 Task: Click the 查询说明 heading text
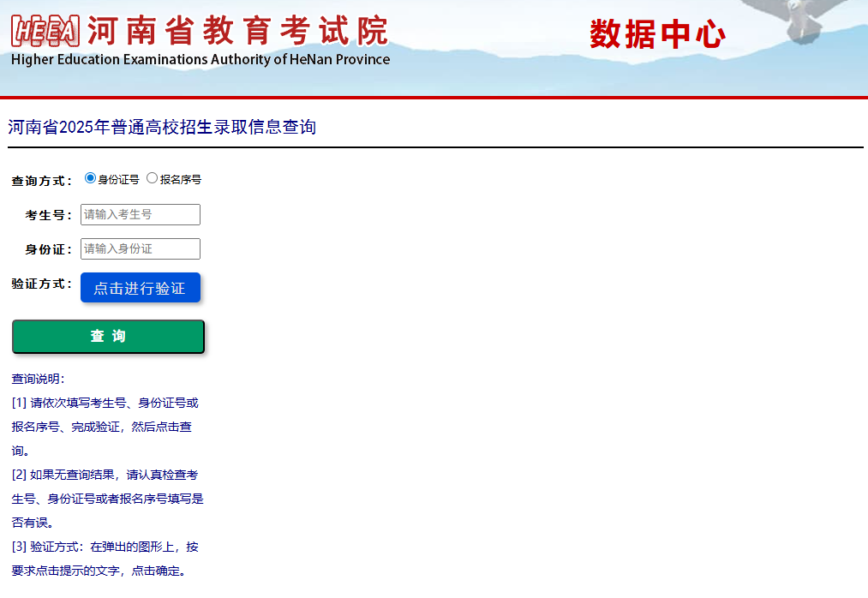(39, 379)
